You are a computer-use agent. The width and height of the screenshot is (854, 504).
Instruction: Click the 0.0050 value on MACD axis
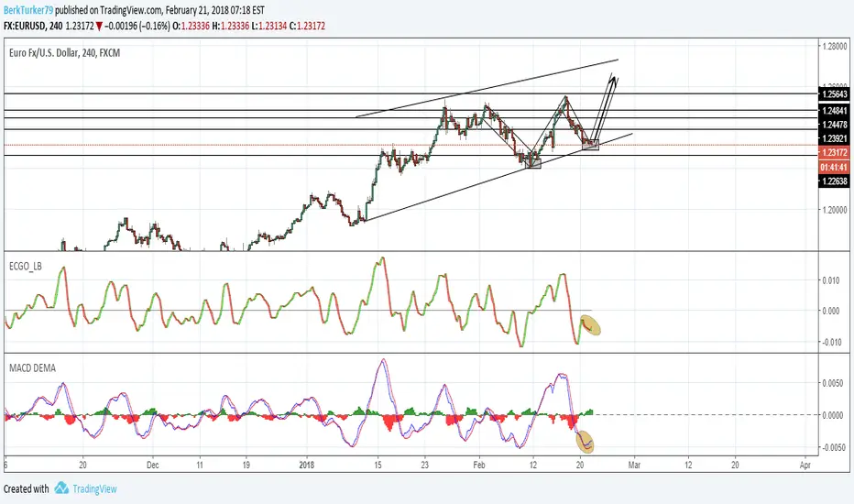[x=833, y=383]
